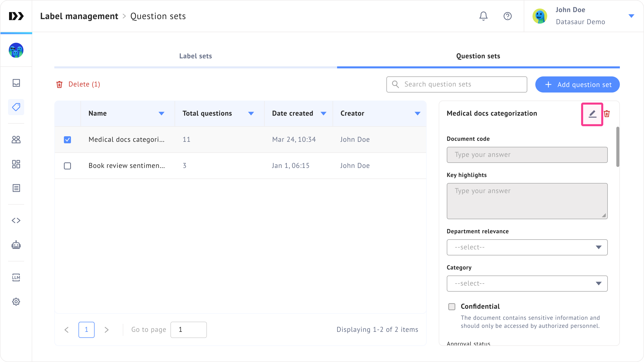Uncheck the Medical docs categorization row

coord(67,140)
